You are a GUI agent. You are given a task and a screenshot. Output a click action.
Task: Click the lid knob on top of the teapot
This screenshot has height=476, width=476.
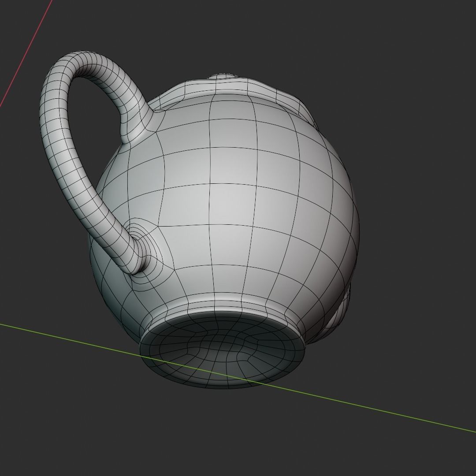pos(224,76)
